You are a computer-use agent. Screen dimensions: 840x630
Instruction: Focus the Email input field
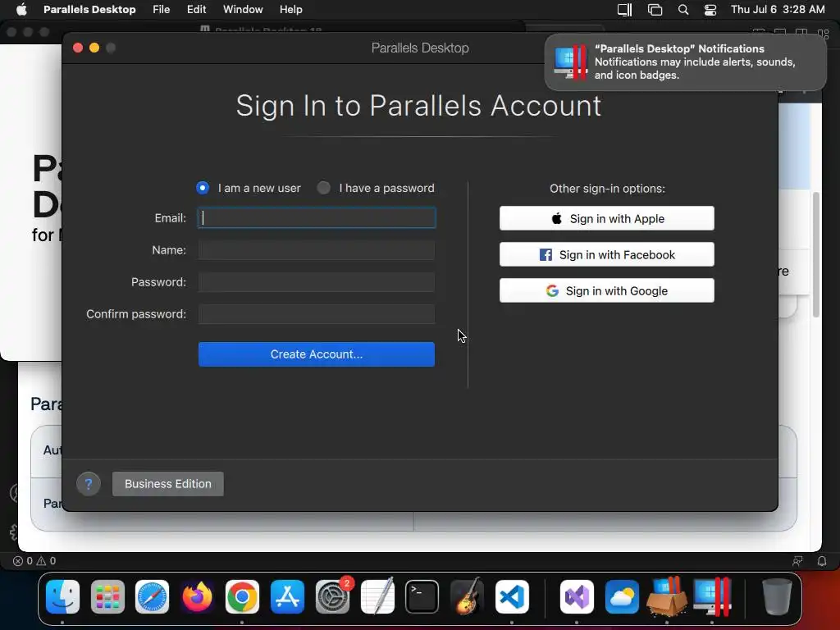317,218
